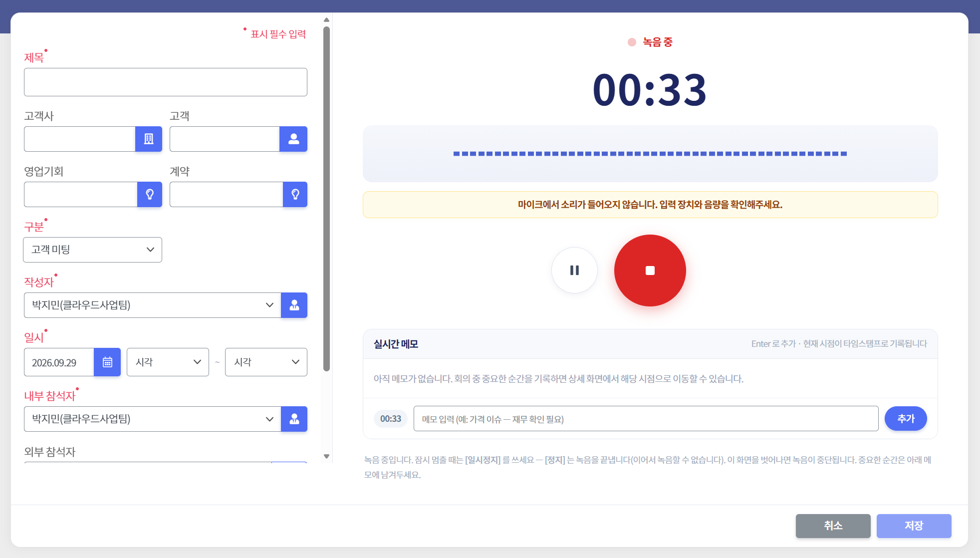The width and height of the screenshot is (980, 558).
Task: Expand the 작성자 dropdown
Action: click(x=152, y=305)
